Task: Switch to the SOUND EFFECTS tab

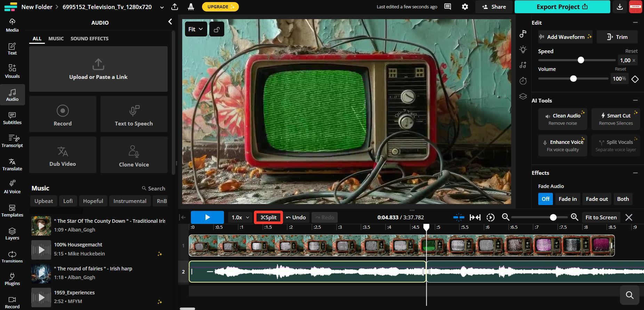Action: (x=89, y=39)
